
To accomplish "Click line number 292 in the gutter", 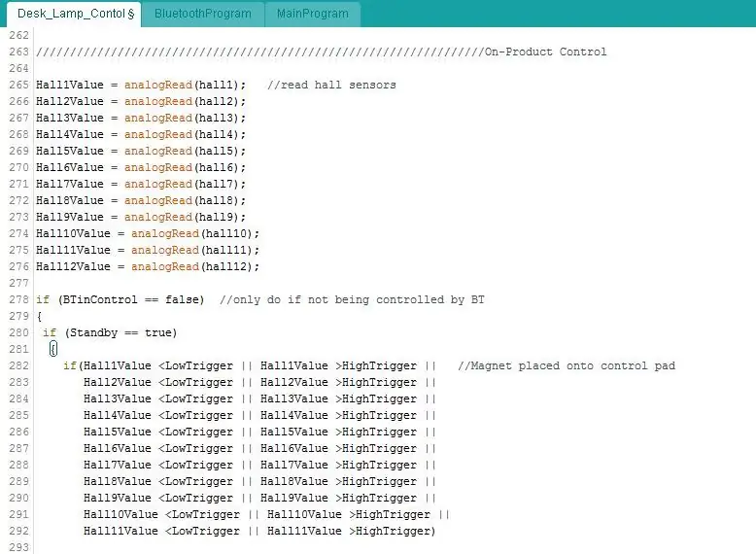I will (18, 531).
